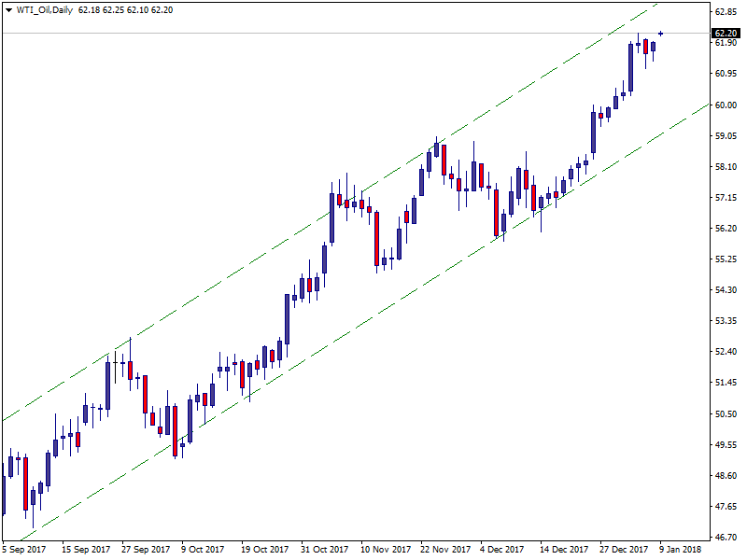Click the 58.10 price scale label
This screenshot has height=560, width=747.
click(x=726, y=166)
